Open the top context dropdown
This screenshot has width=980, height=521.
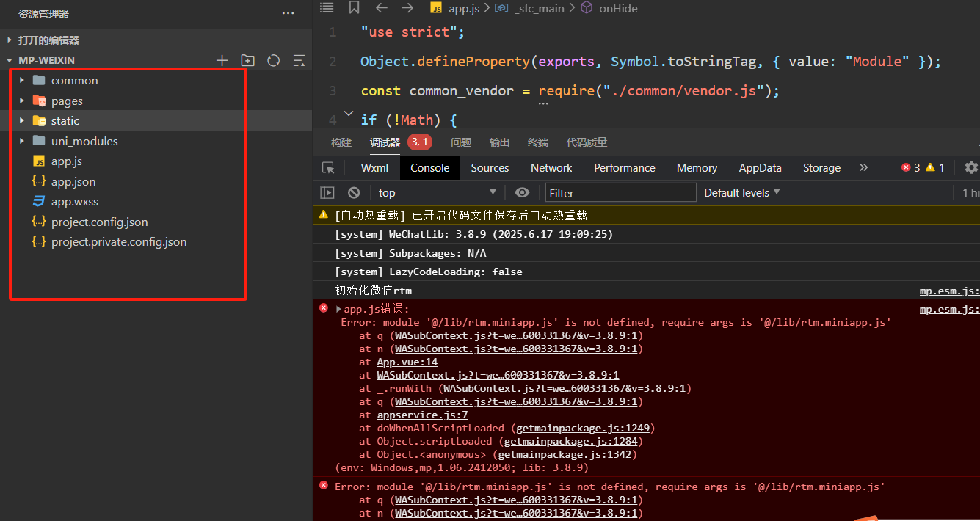pos(437,192)
